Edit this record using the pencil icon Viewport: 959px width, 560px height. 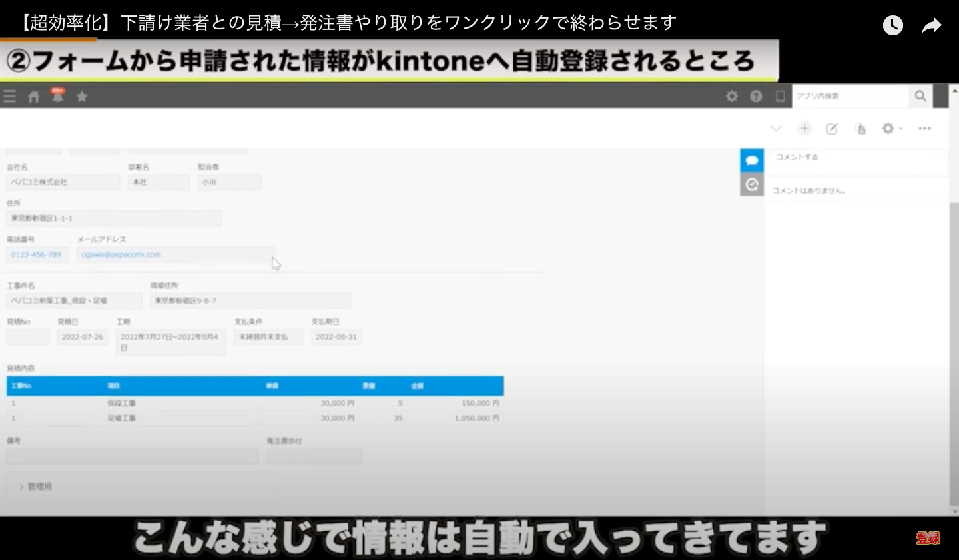coord(831,128)
